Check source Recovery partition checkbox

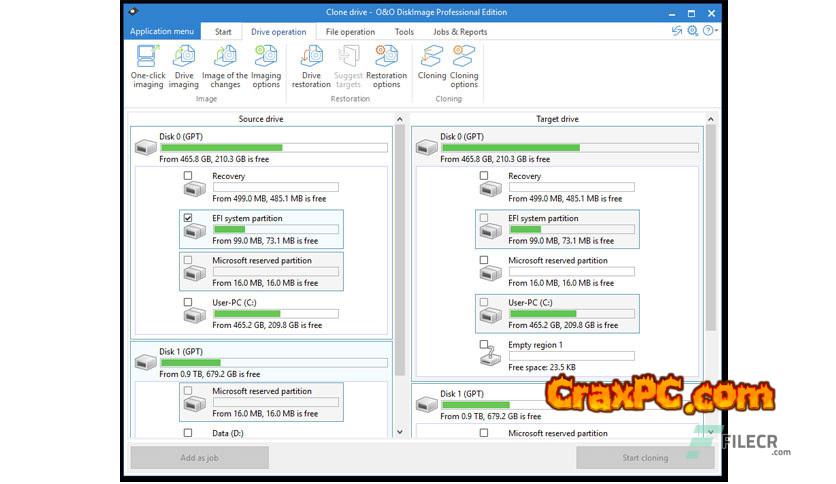(188, 176)
